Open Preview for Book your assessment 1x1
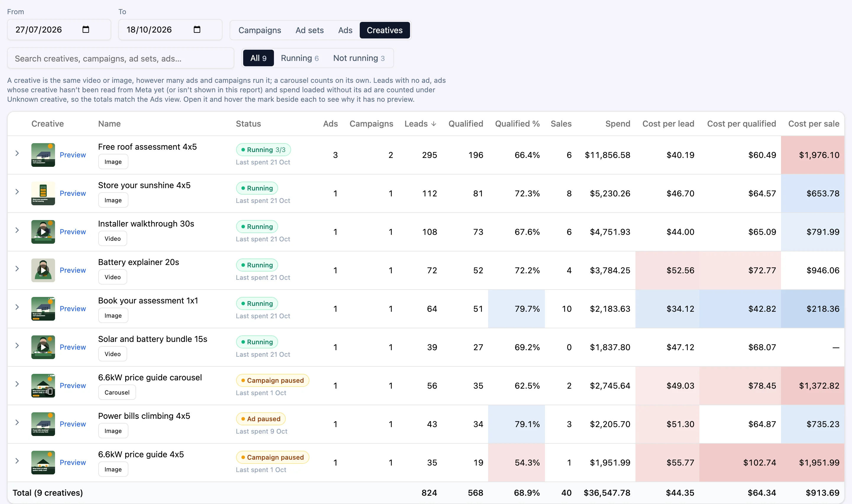This screenshot has width=852, height=504. click(73, 308)
